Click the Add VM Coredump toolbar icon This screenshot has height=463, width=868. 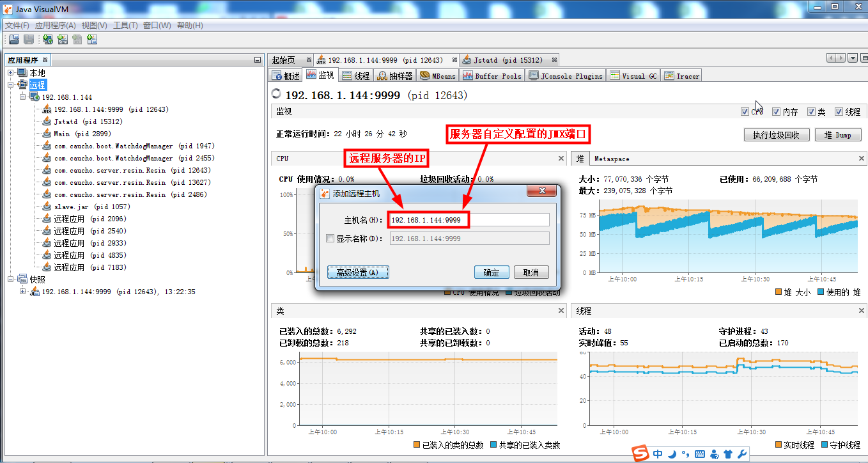[x=77, y=40]
